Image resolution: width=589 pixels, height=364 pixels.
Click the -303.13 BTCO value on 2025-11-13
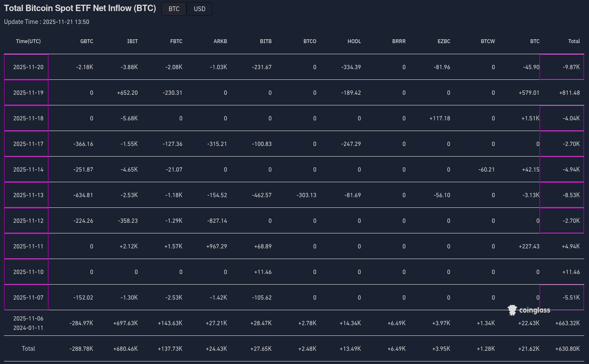point(306,195)
